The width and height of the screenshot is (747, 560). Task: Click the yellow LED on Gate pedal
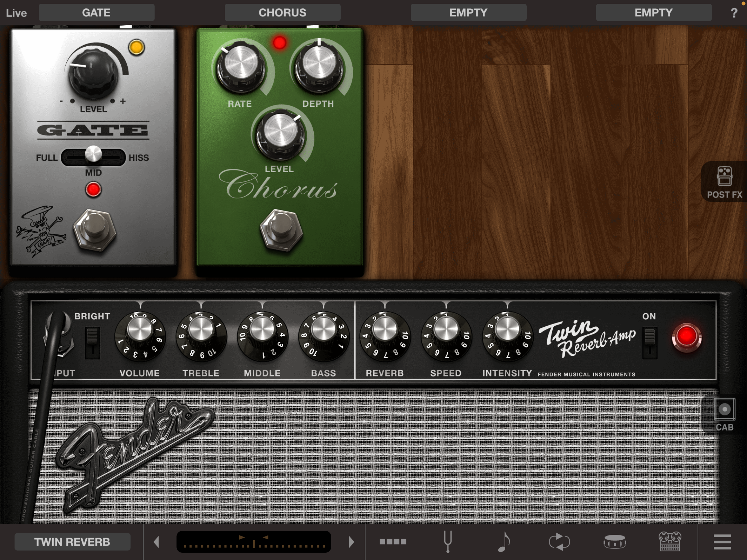pos(137,47)
